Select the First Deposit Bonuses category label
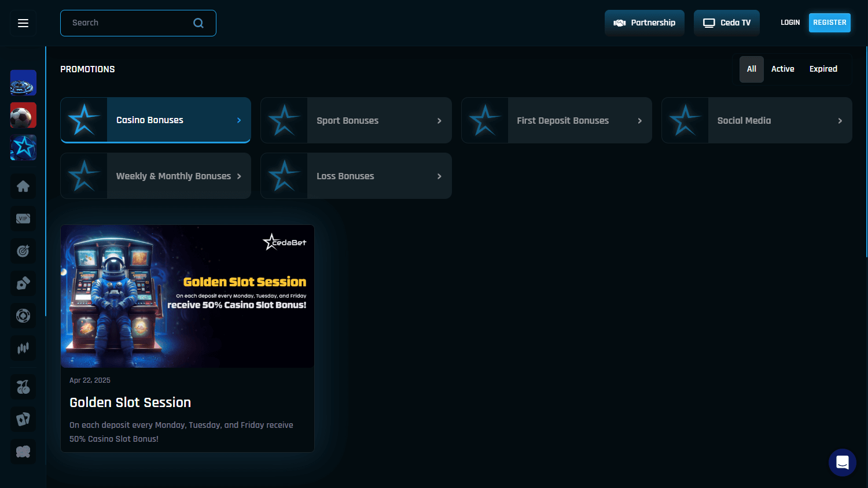This screenshot has height=488, width=868. coord(562,121)
